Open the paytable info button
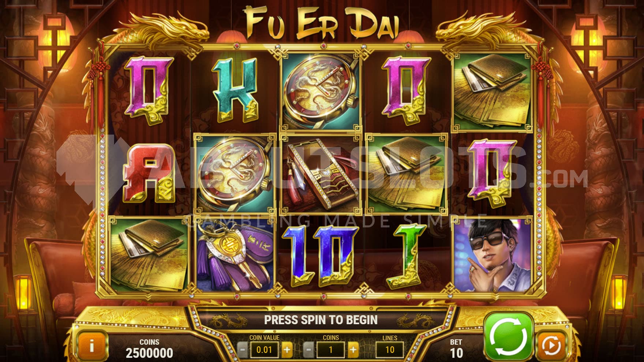This screenshot has width=644, height=362. 92,345
